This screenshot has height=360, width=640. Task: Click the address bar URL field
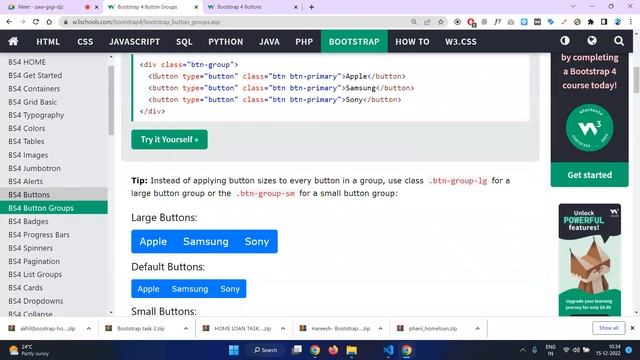pos(237,22)
